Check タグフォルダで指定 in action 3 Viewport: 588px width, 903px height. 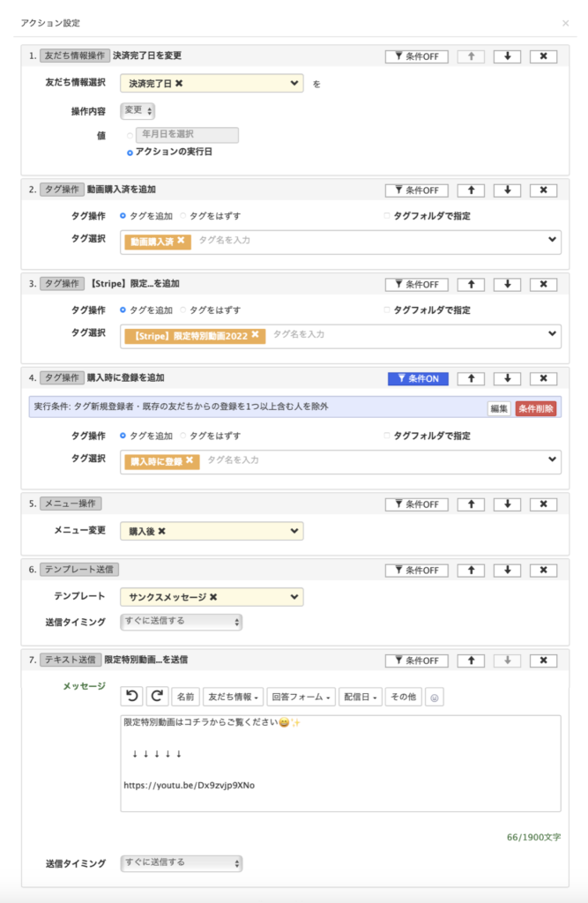point(387,310)
